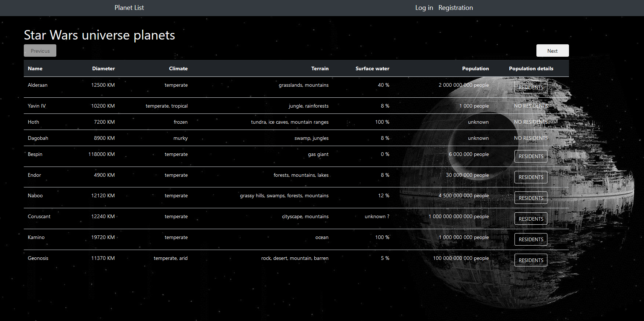Screen dimensions: 644x321
Task: Click the page title 'Star Wars universe planets'
Action: 100,35
